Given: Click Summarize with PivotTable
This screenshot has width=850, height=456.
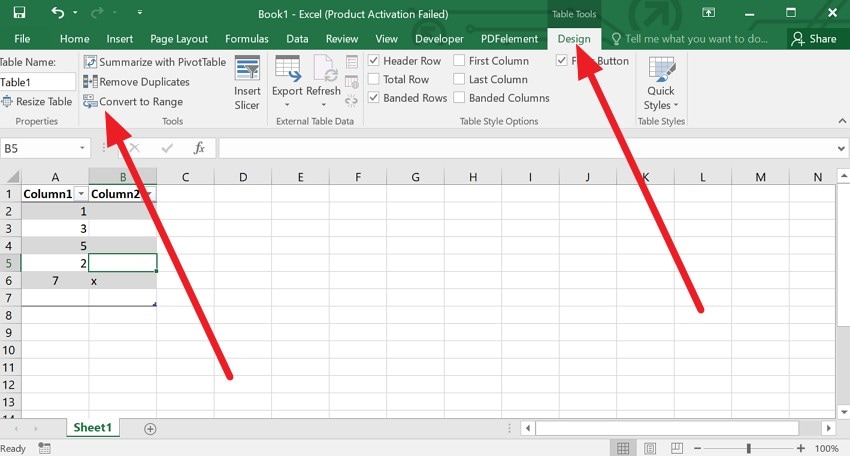Looking at the screenshot, I should coord(155,62).
